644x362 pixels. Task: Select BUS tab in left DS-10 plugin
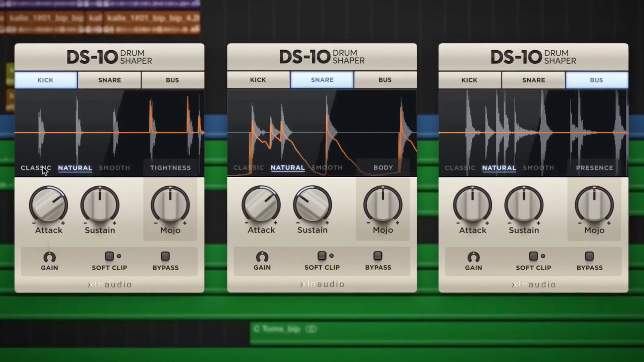click(x=172, y=80)
